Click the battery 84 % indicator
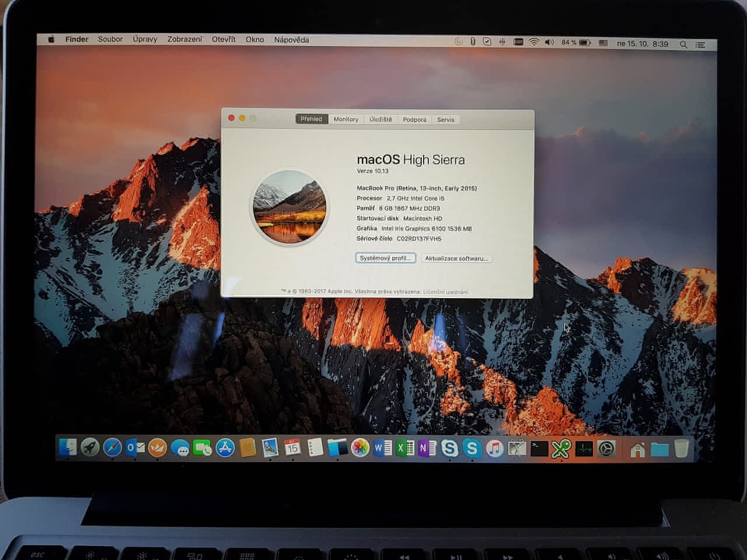This screenshot has width=747, height=560. tap(577, 43)
